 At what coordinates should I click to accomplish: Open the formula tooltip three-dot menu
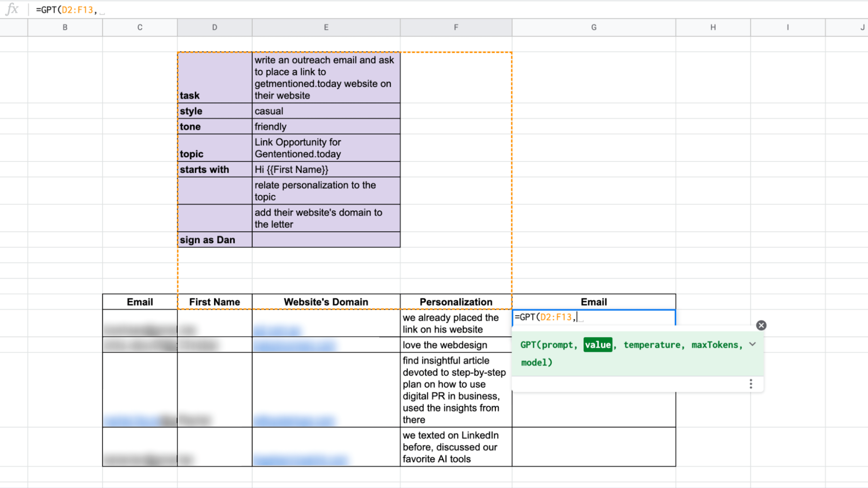click(x=751, y=384)
